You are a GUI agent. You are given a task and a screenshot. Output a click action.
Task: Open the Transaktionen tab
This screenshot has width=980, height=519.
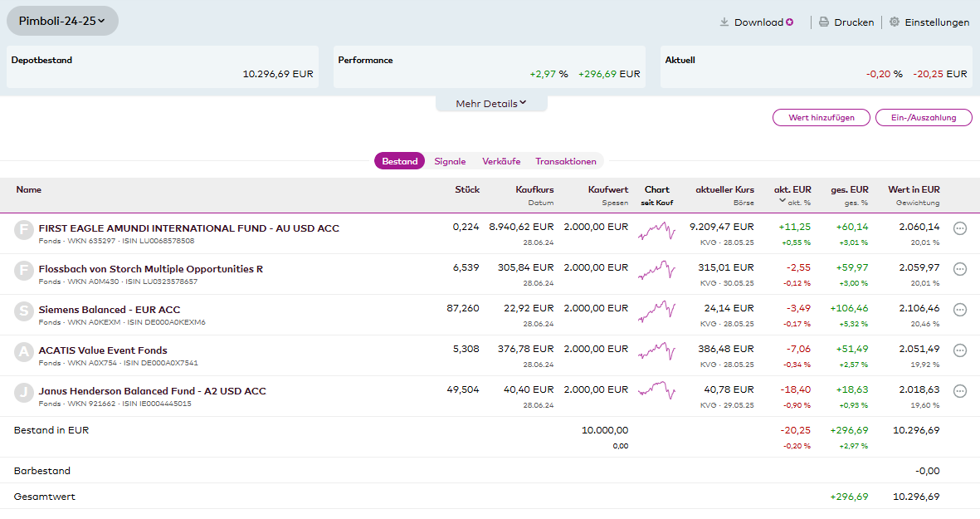(565, 161)
